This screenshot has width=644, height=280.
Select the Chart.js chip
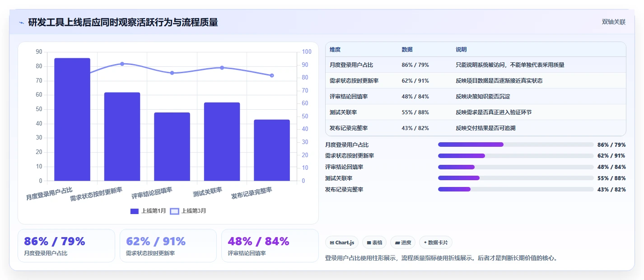click(342, 243)
